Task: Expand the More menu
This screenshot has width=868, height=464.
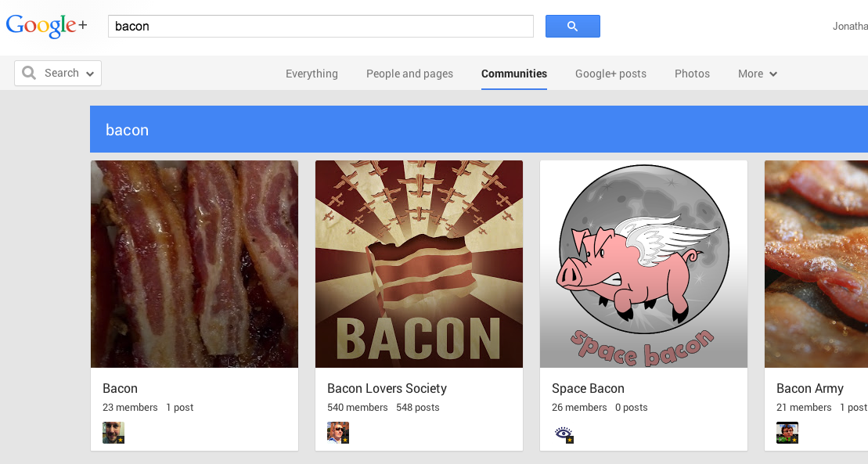Action: pos(758,74)
